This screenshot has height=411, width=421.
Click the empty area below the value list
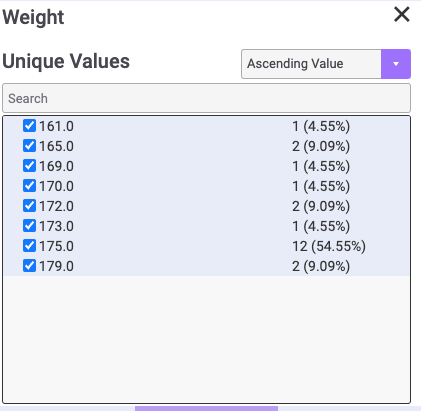pos(206,338)
